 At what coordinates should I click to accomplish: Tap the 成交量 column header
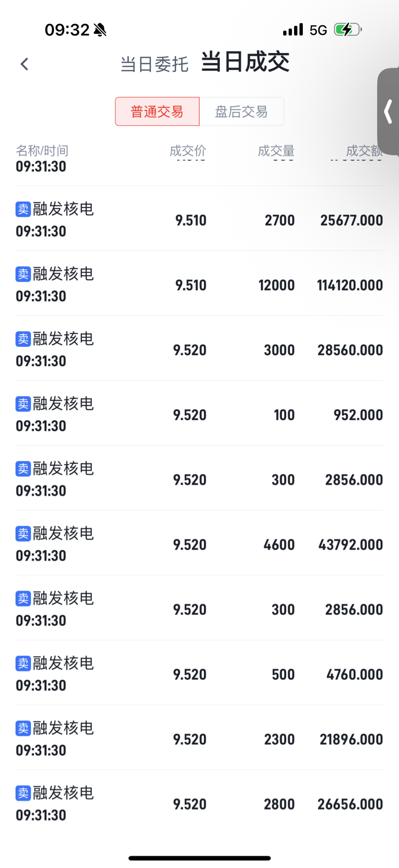click(x=276, y=151)
